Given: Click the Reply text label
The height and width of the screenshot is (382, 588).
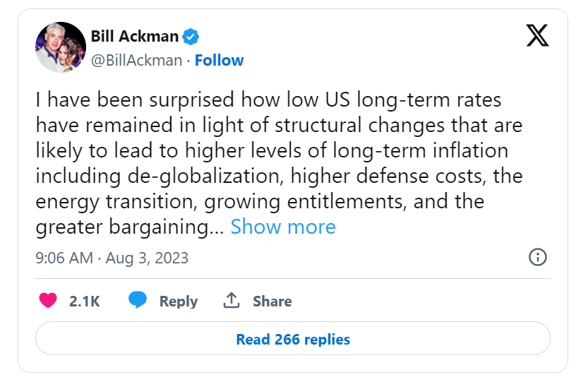Looking at the screenshot, I should [178, 302].
